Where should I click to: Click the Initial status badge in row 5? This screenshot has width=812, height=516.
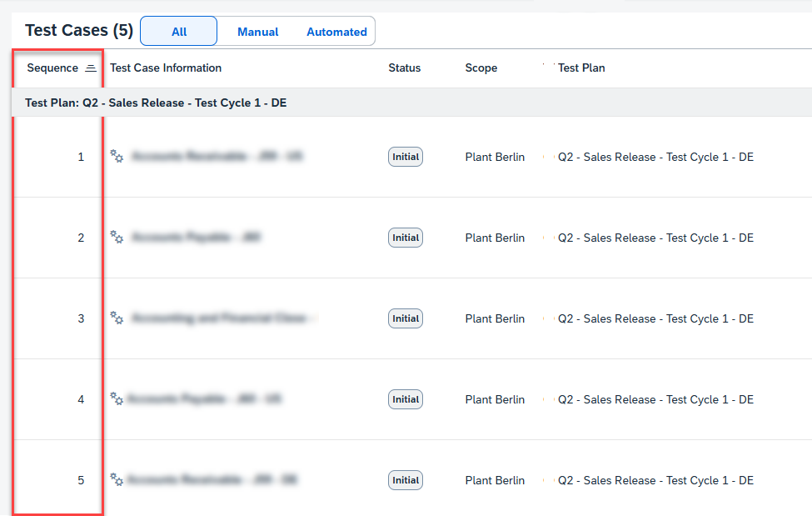pyautogui.click(x=406, y=480)
